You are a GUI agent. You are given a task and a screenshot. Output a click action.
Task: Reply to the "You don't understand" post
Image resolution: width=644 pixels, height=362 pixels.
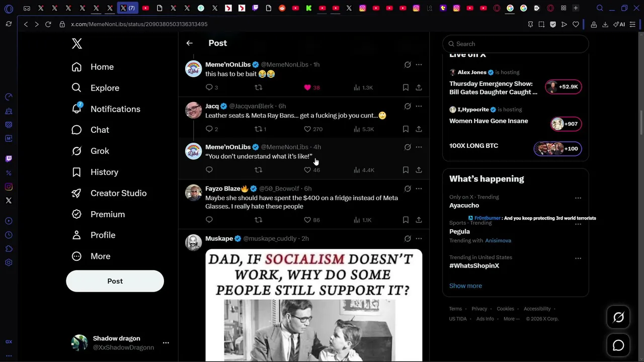(209, 170)
